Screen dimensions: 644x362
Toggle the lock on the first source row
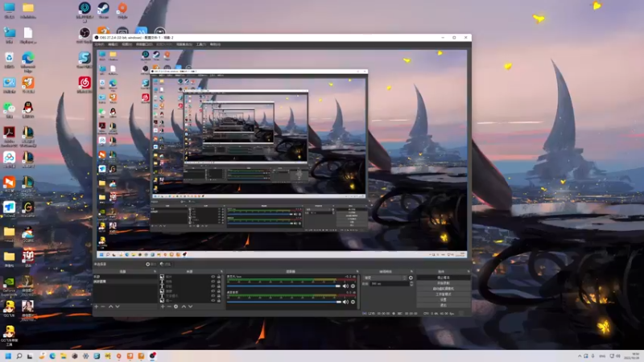[219, 277]
